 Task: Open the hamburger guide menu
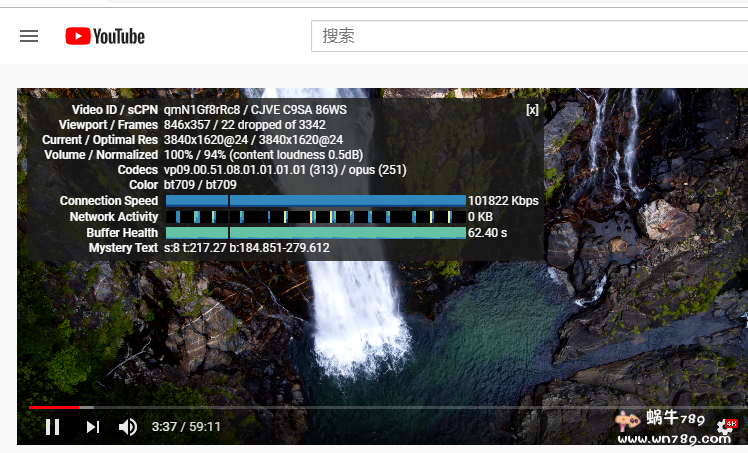pyautogui.click(x=29, y=36)
